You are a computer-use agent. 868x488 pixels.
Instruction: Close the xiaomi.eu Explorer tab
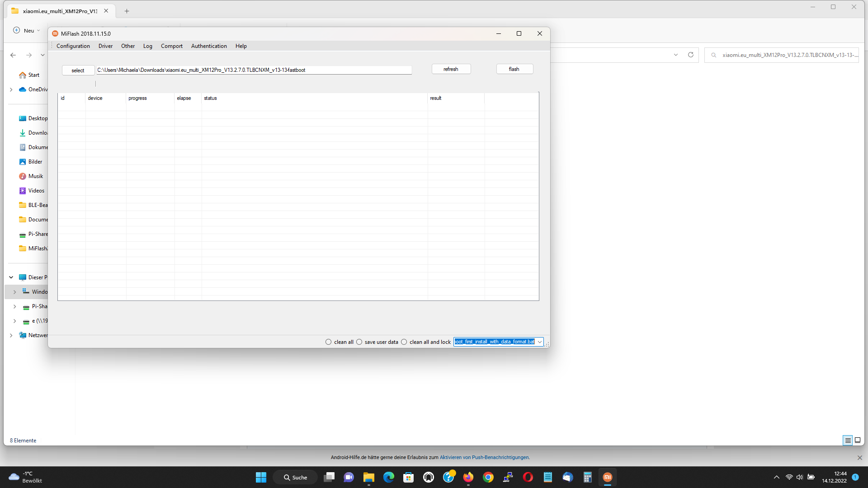point(106,11)
